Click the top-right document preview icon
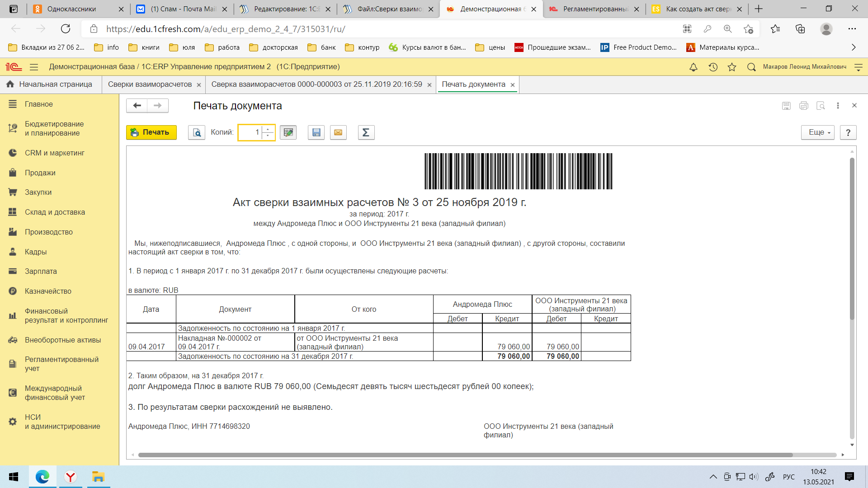This screenshot has height=488, width=868. (821, 105)
